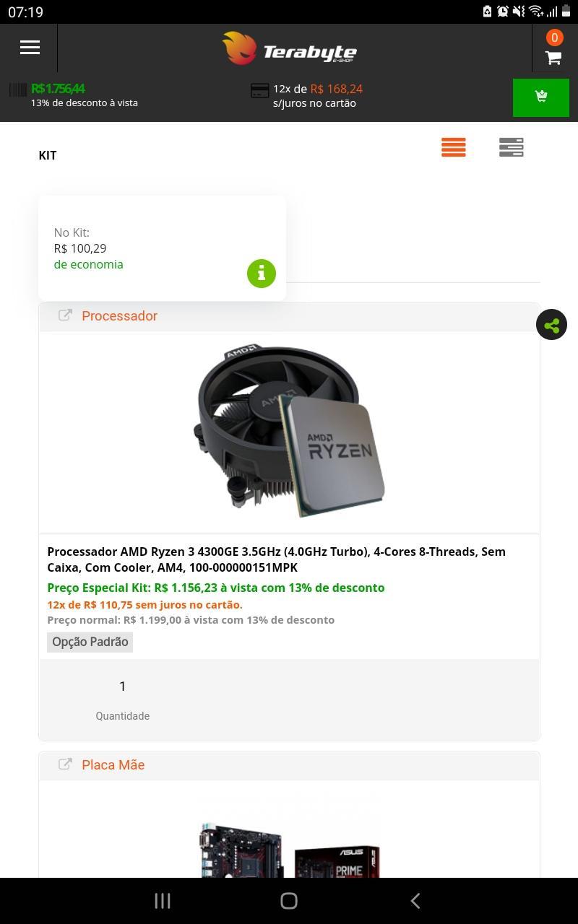578x924 pixels.
Task: Show kit savings info icon
Action: 262,274
